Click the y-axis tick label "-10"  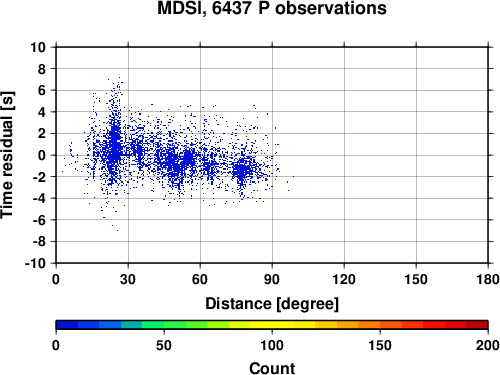(35, 263)
